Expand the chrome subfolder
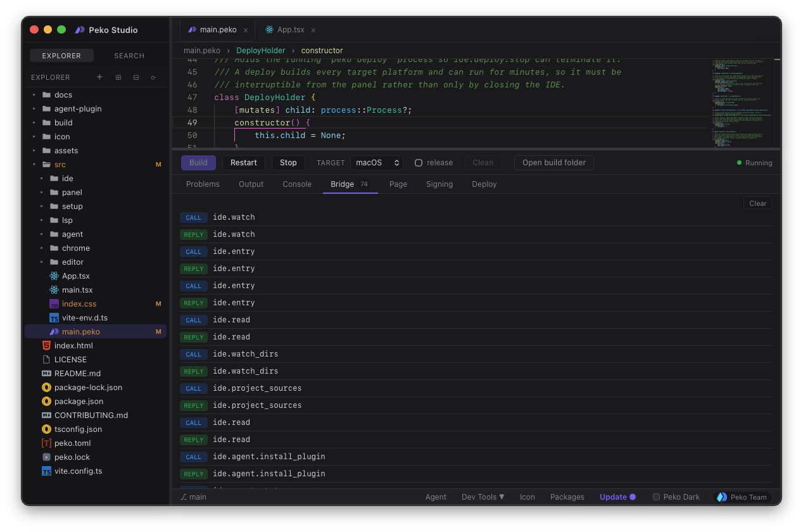 42,248
